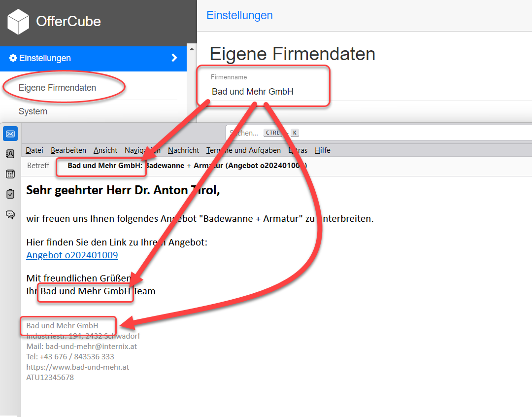Click the gear icon beside Einstellungen
This screenshot has width=532, height=417.
13,58
